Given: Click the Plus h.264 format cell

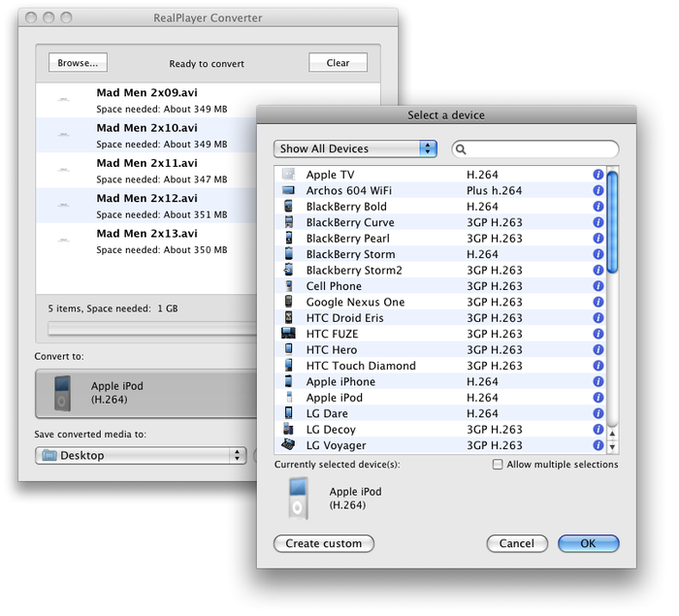Looking at the screenshot, I should pos(494,190).
